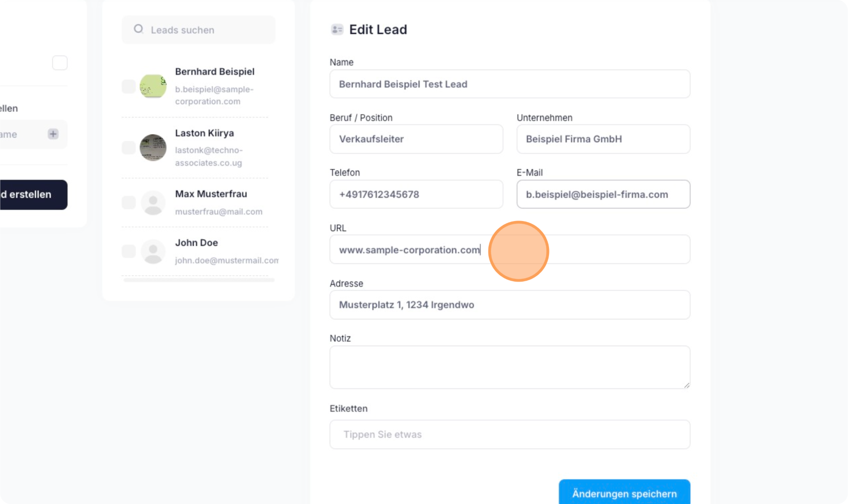
Task: Open Laston Kiirya's profile picture
Action: 153,148
